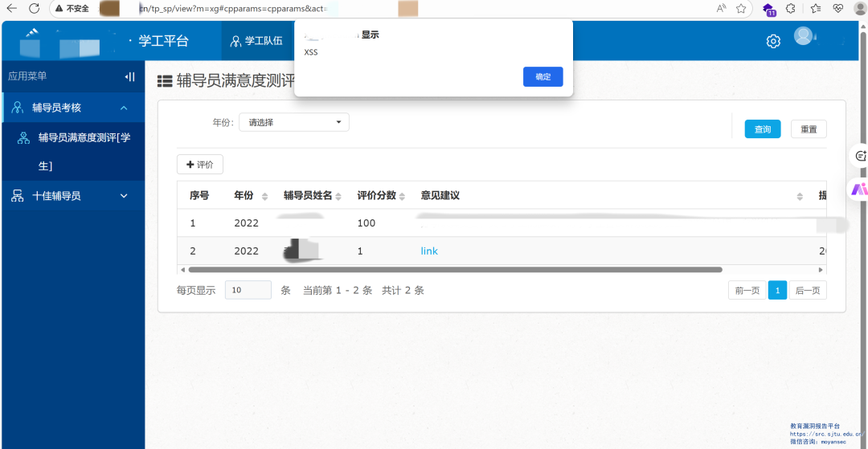Open read aloud icon in address bar
868x449 pixels.
click(721, 8)
